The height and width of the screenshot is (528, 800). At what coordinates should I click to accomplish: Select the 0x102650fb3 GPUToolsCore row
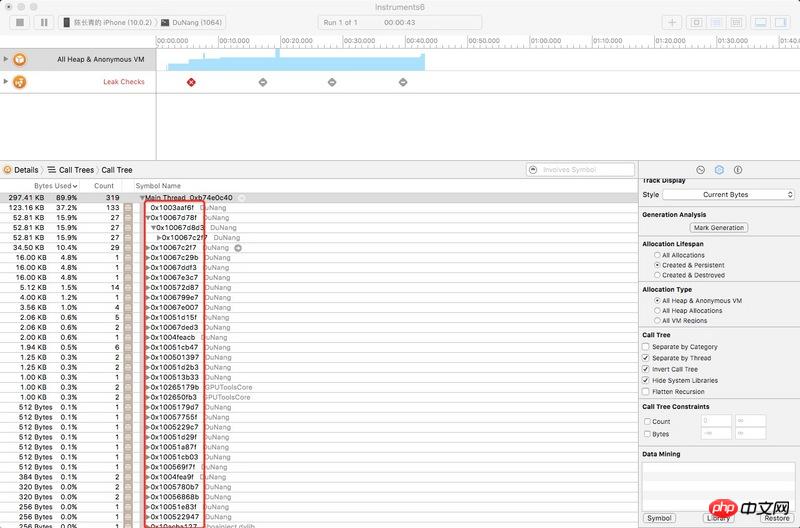click(x=319, y=397)
